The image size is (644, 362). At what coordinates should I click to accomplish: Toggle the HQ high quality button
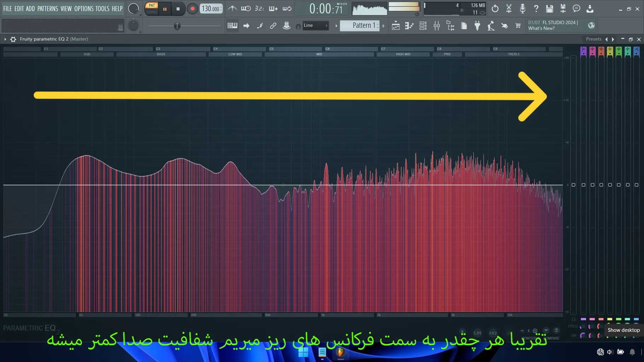coord(493,333)
